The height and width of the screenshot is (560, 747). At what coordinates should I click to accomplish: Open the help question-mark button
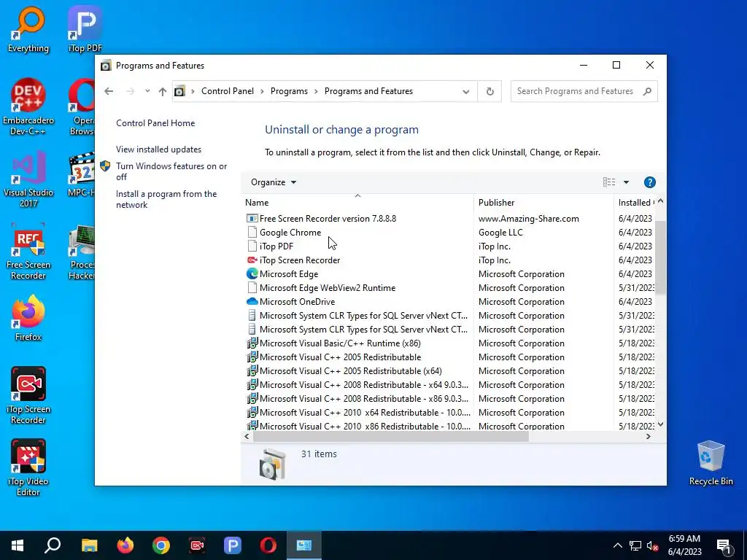point(649,182)
